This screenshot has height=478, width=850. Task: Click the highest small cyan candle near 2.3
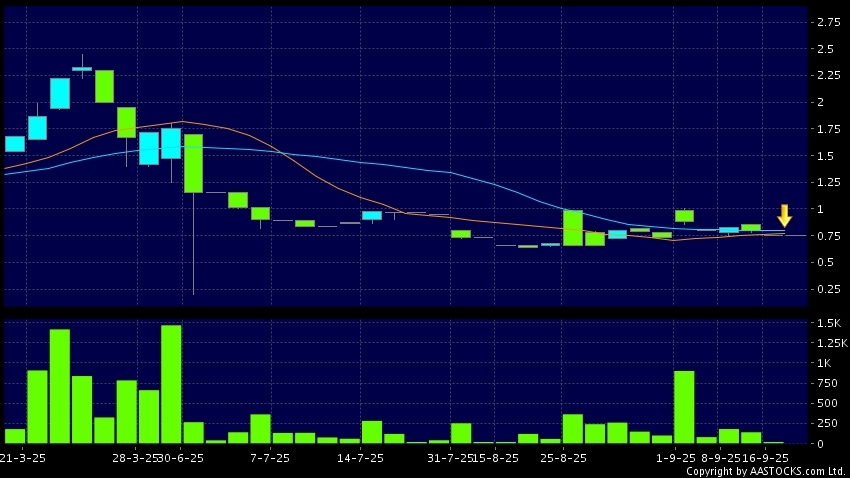82,69
